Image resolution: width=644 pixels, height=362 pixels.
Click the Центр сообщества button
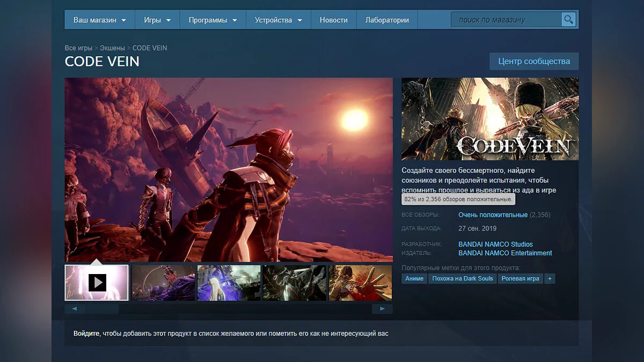pyautogui.click(x=533, y=61)
